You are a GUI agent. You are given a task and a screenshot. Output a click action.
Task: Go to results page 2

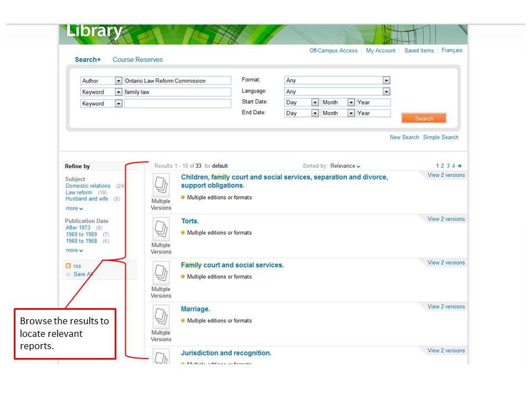tap(442, 166)
